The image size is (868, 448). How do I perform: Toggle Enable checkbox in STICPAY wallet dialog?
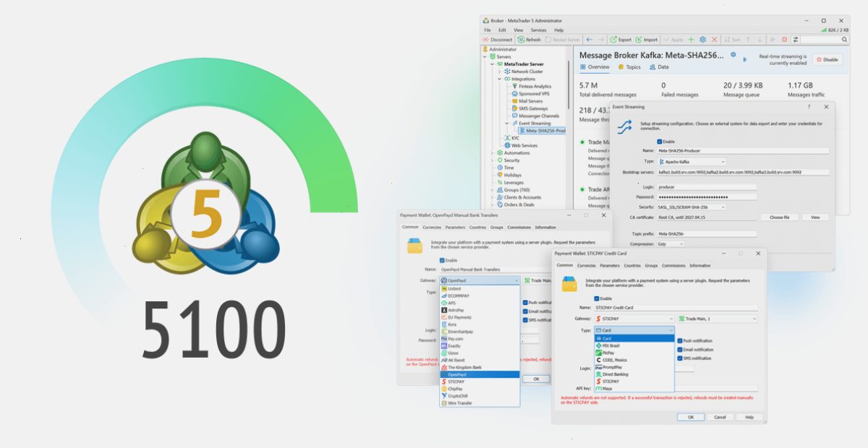[x=597, y=298]
